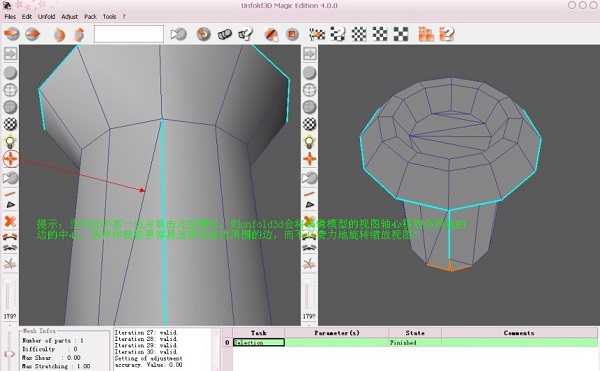Click the arrow-box icon atop left view sidebar
Screen dimensions: 600x371
pos(11,54)
